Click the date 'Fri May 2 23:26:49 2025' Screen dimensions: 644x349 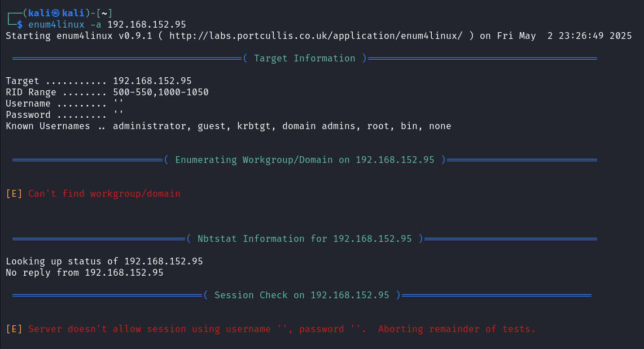(x=564, y=36)
